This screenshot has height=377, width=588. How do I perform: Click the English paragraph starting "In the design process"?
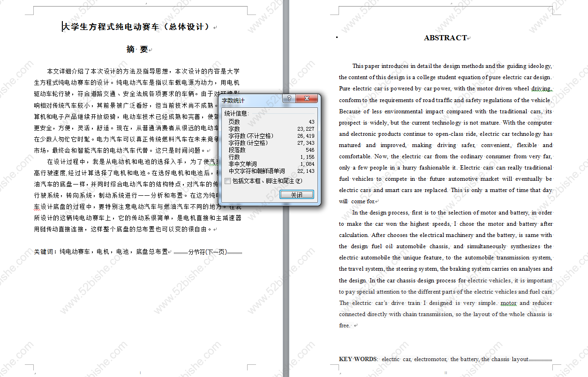[x=445, y=269]
